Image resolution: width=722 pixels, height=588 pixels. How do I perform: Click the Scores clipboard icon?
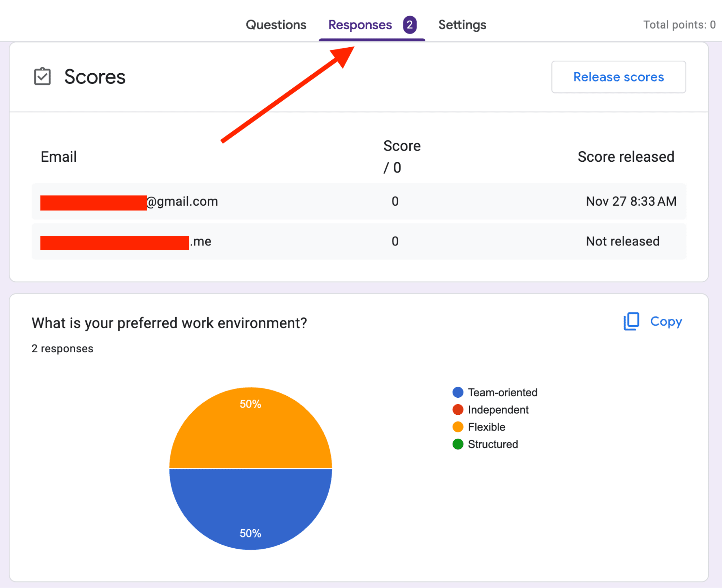[x=42, y=77]
